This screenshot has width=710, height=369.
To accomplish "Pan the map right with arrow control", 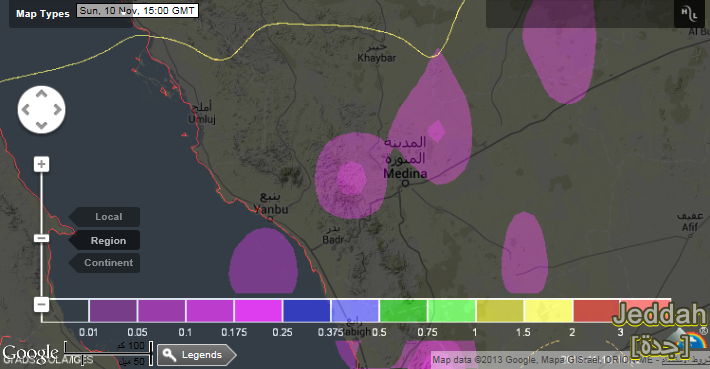I will pyautogui.click(x=57, y=110).
